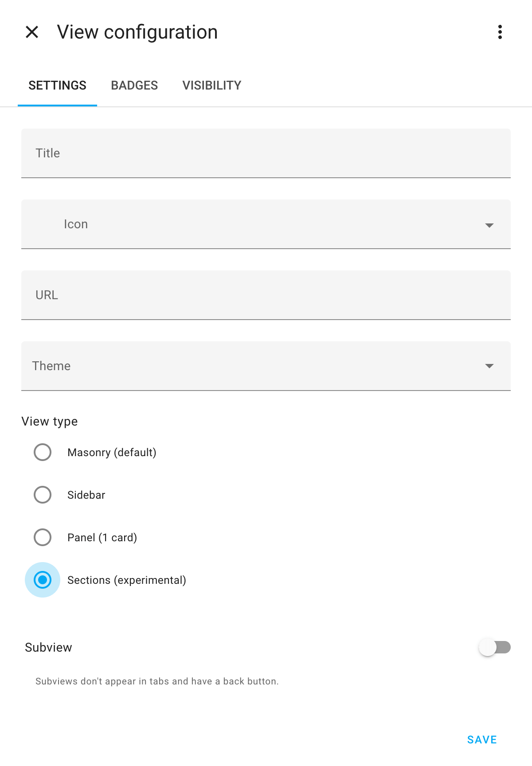
Task: Open the Icon dropdown arrow
Action: coord(489,225)
